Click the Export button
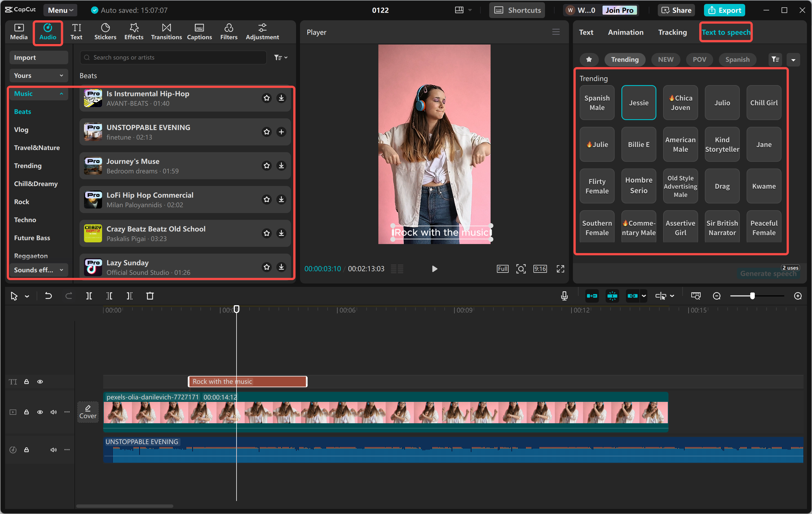Image resolution: width=812 pixels, height=514 pixels. pos(724,10)
